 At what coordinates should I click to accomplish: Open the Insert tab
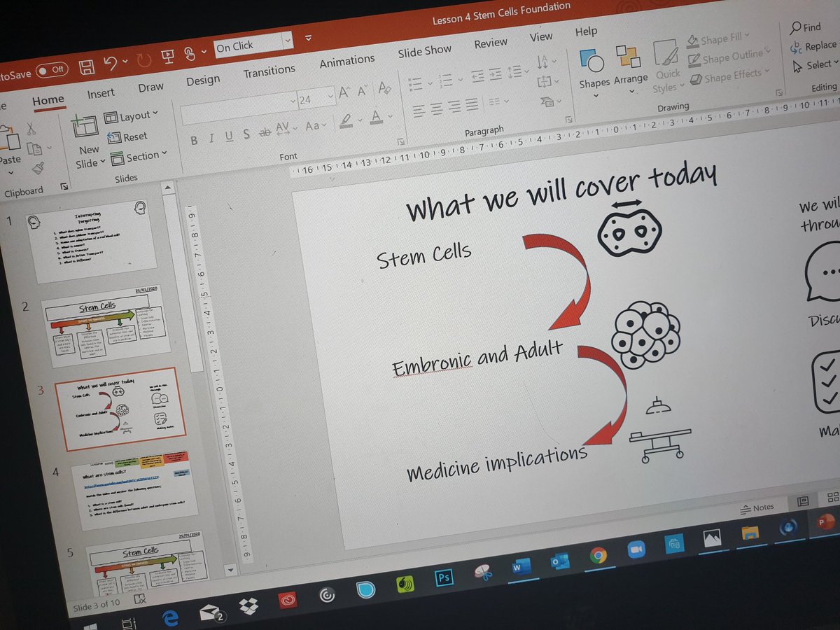tap(101, 93)
